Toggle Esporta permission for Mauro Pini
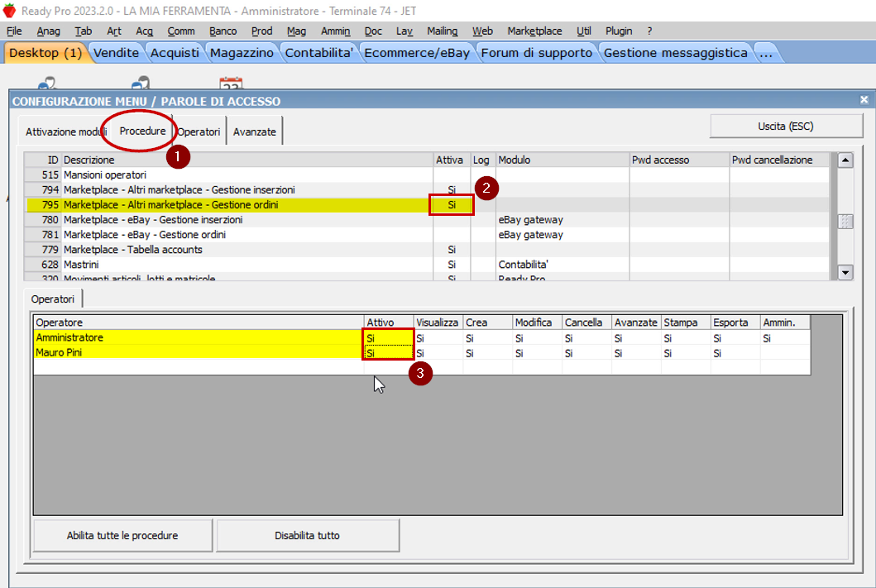 coord(735,353)
